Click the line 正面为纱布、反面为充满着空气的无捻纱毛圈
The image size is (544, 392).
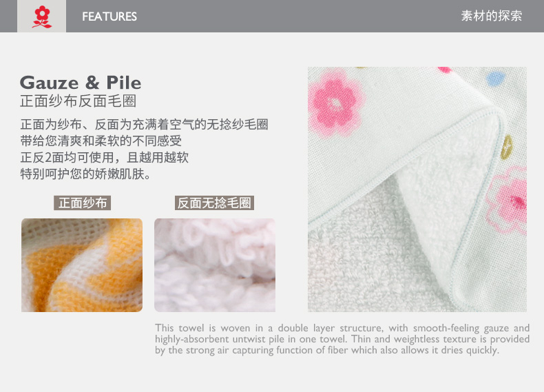point(144,124)
